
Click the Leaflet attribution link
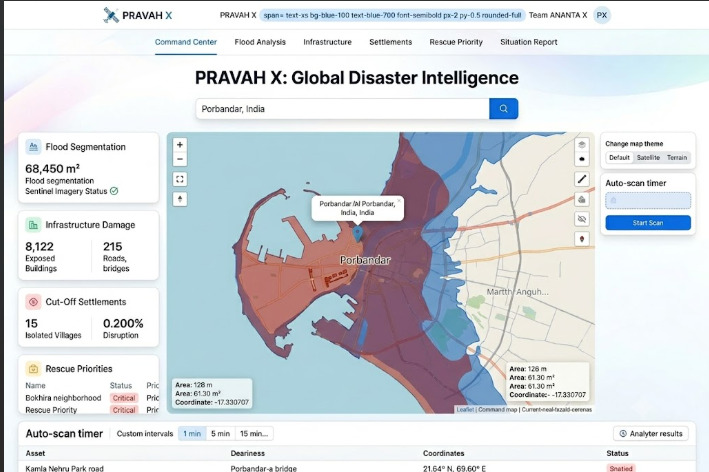click(465, 410)
